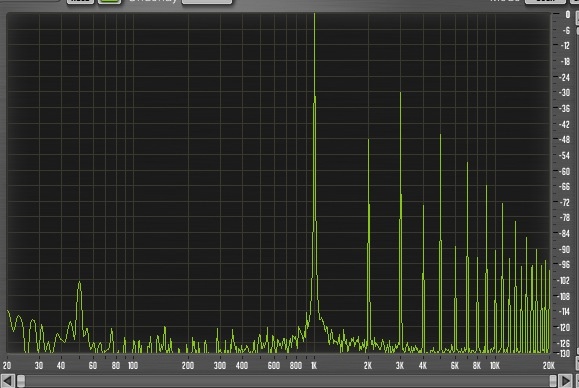The image size is (579, 388).
Task: Click the 800 frequency axis label
Action: [296, 365]
